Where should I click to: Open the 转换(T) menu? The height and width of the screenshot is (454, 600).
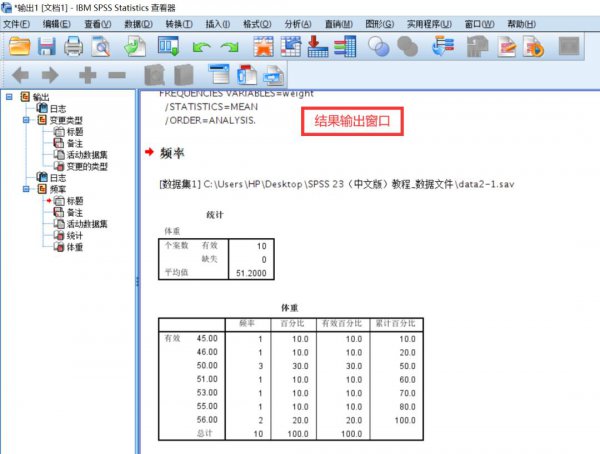(x=179, y=24)
